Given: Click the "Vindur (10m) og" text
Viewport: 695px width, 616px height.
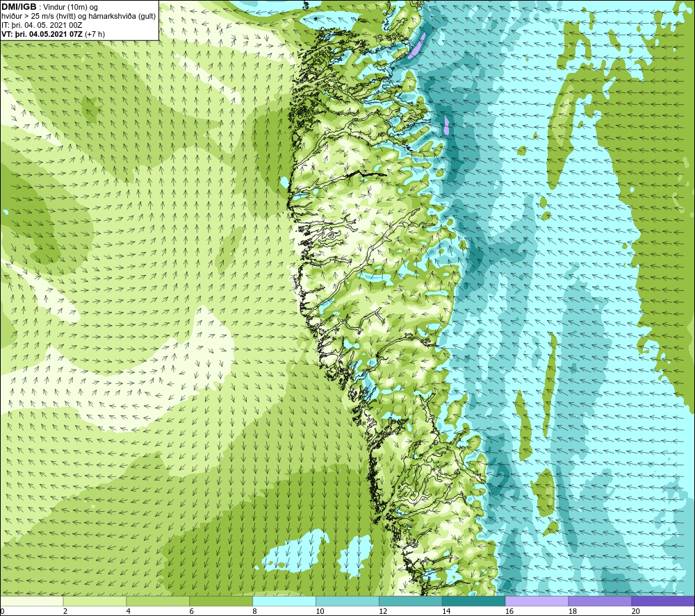Looking at the screenshot, I should tap(71, 8).
